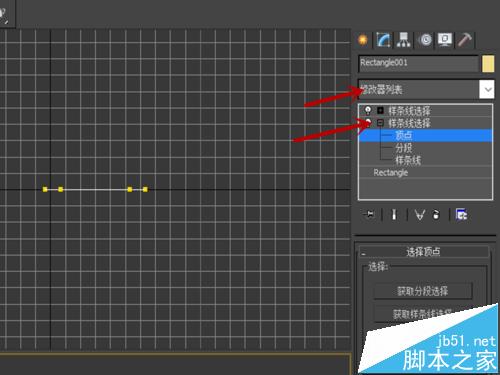Select the Rectangle base object in stack

pyautogui.click(x=391, y=173)
